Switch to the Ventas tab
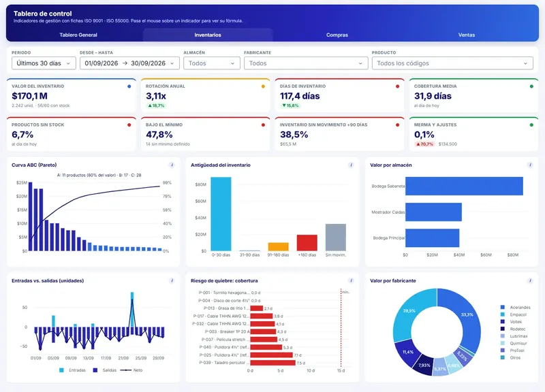Viewport: 545px width, 392px height. (467, 35)
